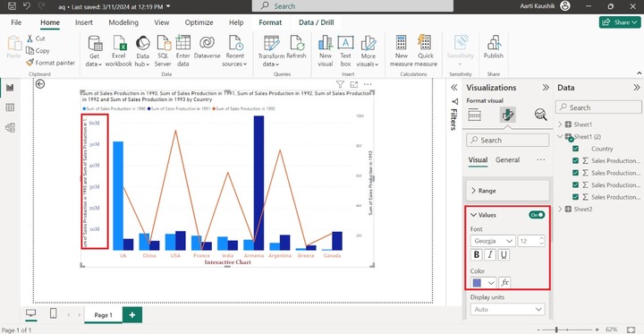Uncheck the first Sales Production field checkbox
Viewport: 644px width, 334px height.
pyautogui.click(x=575, y=161)
